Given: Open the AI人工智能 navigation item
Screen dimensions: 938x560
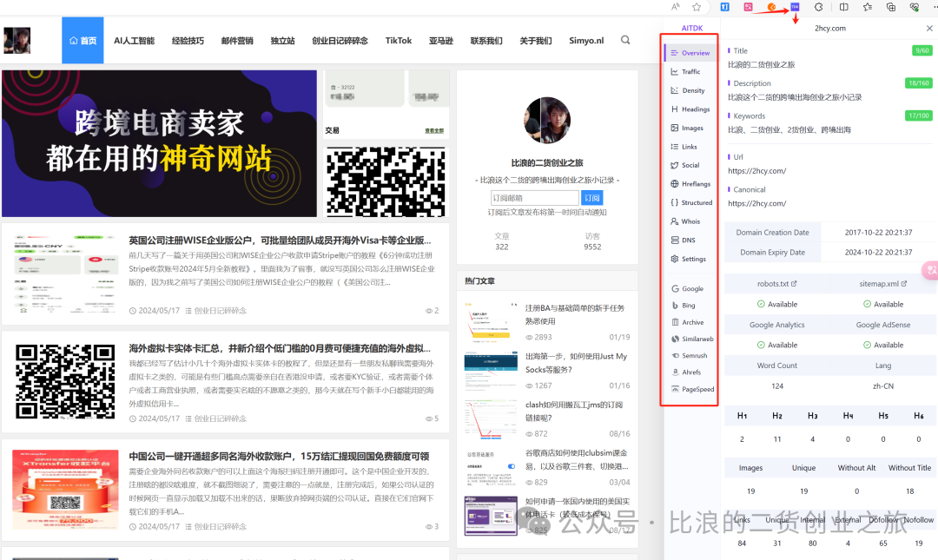Looking at the screenshot, I should 134,41.
